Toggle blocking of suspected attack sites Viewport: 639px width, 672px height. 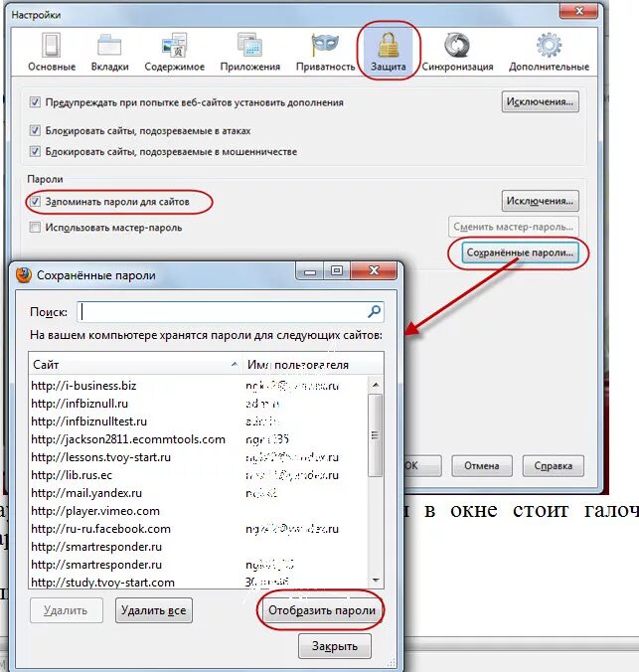35,130
